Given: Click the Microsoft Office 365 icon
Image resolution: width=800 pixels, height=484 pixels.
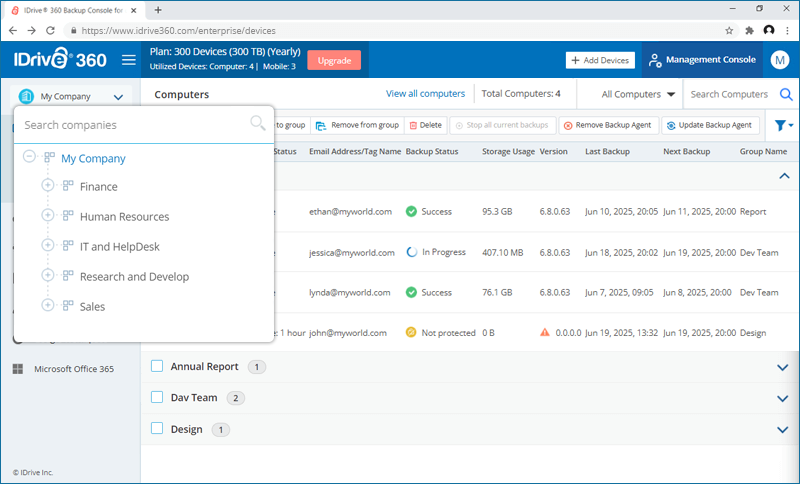Looking at the screenshot, I should [18, 369].
